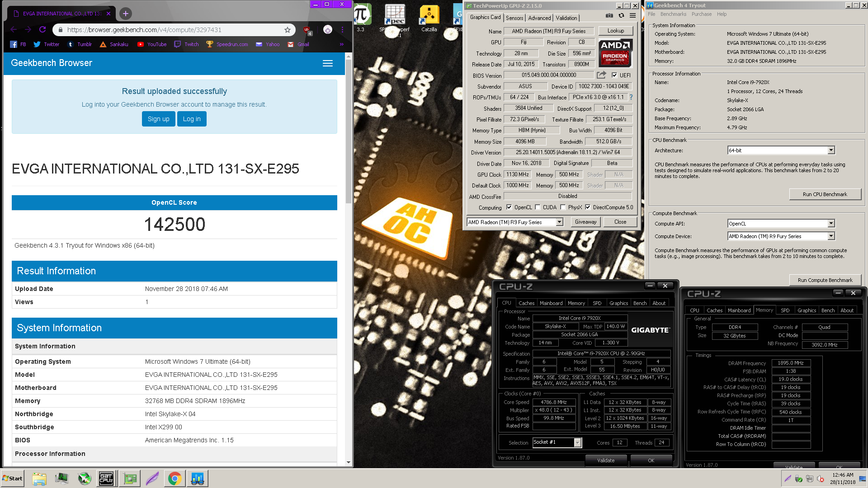868x488 pixels.
Task: Open the SPECviewperf desktop shortcut
Action: [x=395, y=20]
